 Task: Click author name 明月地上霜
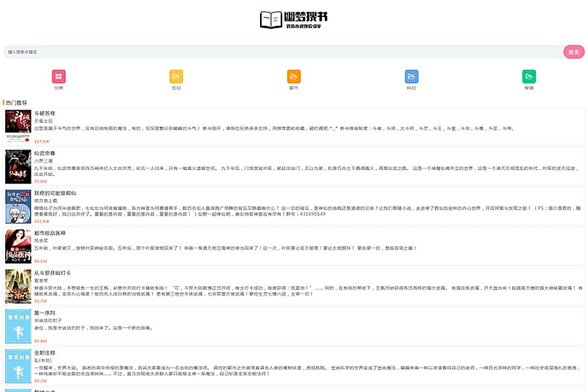[x=46, y=201]
